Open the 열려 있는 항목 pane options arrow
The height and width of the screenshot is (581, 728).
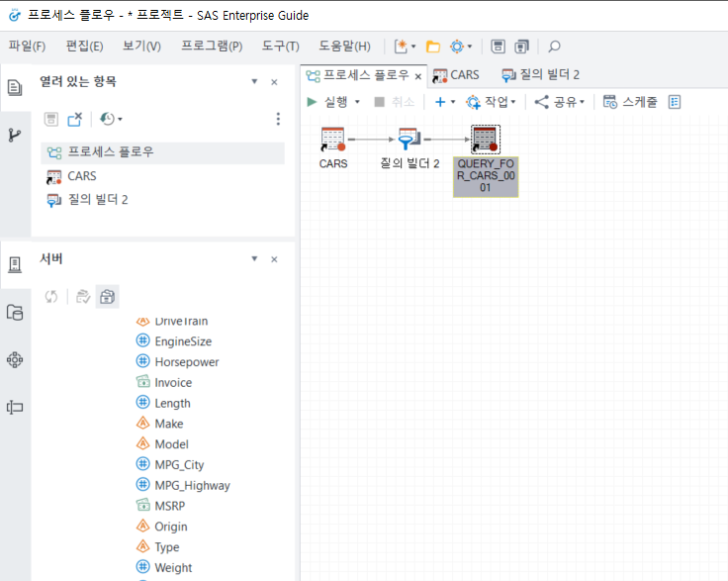coord(254,82)
